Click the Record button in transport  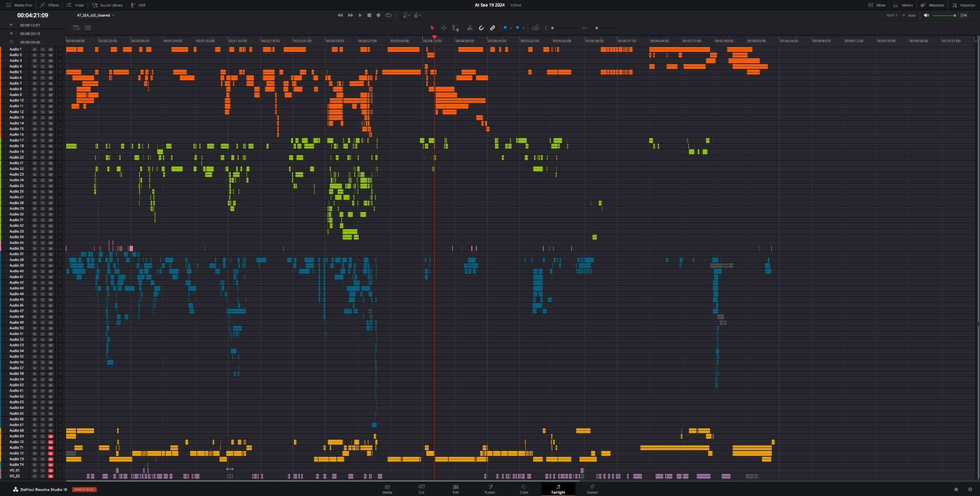click(x=378, y=15)
